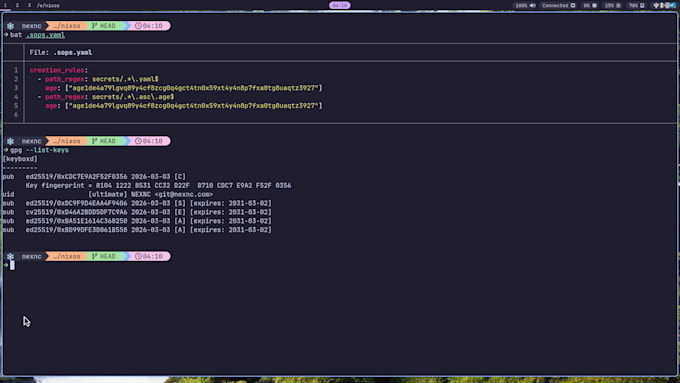The image size is (680, 383).
Task: Open the clock pill in top bar center
Action: point(340,5)
